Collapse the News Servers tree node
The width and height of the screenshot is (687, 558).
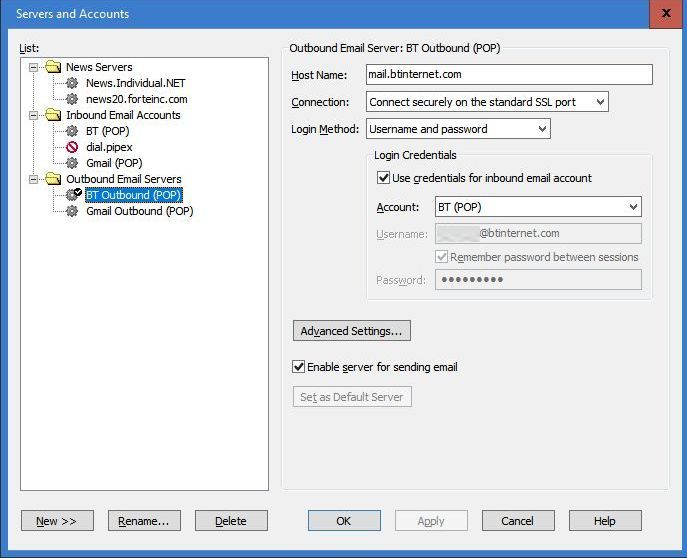[x=33, y=67]
